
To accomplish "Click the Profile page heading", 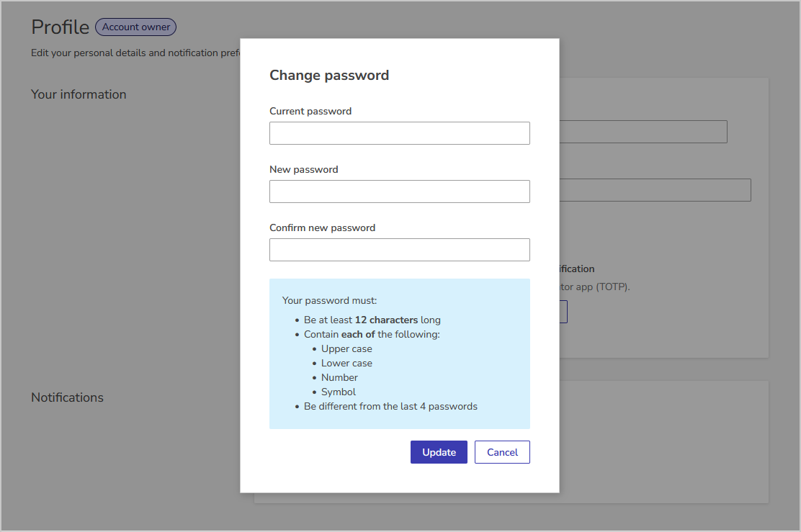I will (x=60, y=27).
